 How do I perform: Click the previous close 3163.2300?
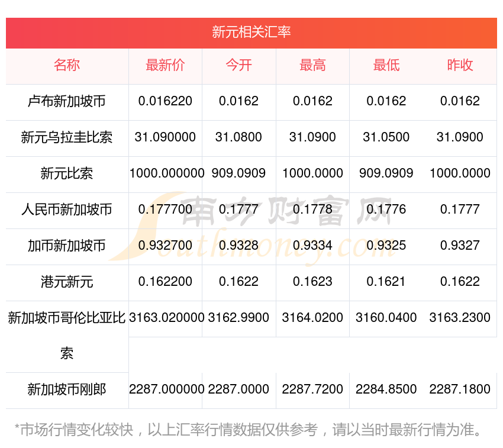point(460,318)
